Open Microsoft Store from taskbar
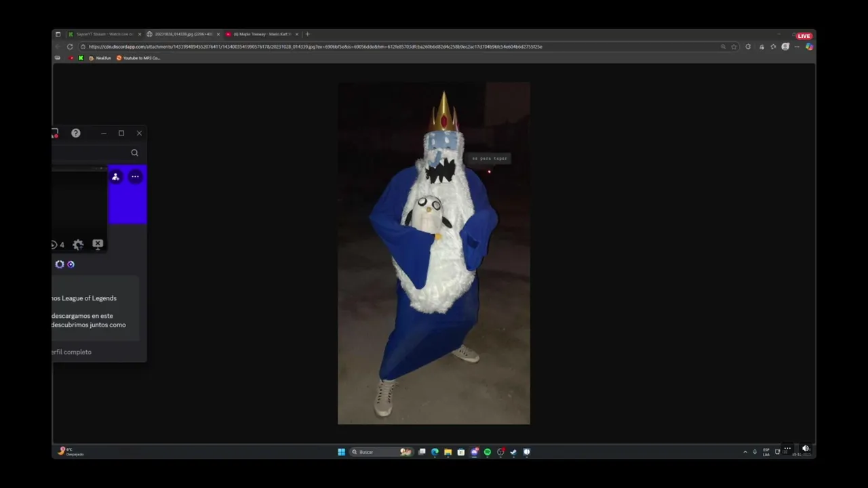The image size is (868, 488). [x=461, y=452]
